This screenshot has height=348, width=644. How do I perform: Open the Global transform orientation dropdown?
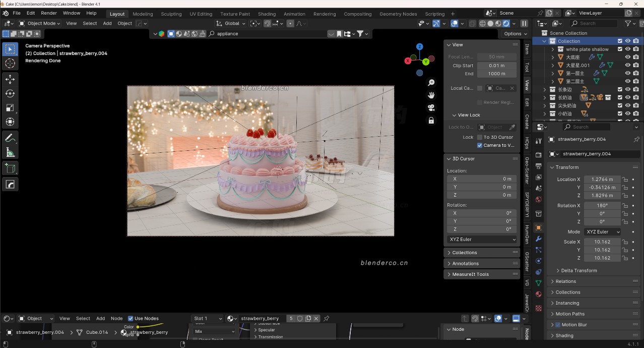[231, 23]
